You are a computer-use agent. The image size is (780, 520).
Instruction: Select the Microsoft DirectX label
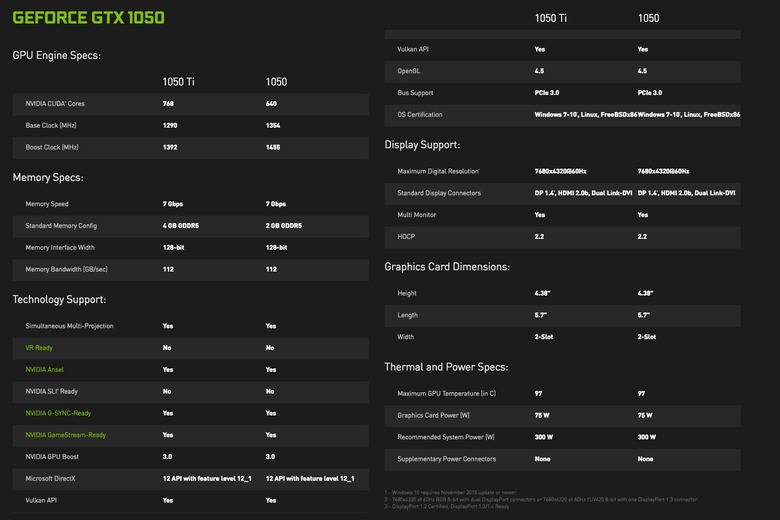click(50, 479)
